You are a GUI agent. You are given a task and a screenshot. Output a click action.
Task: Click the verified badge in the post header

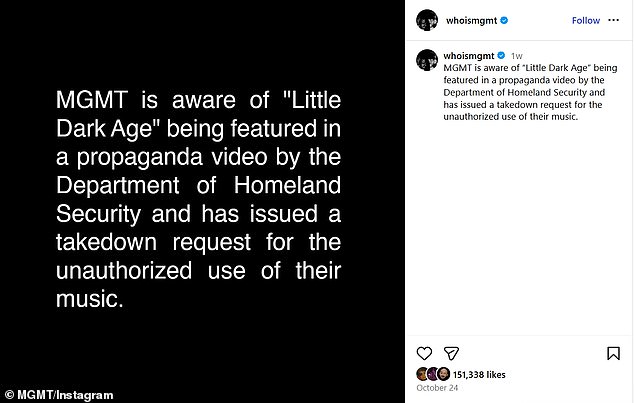click(x=500, y=20)
